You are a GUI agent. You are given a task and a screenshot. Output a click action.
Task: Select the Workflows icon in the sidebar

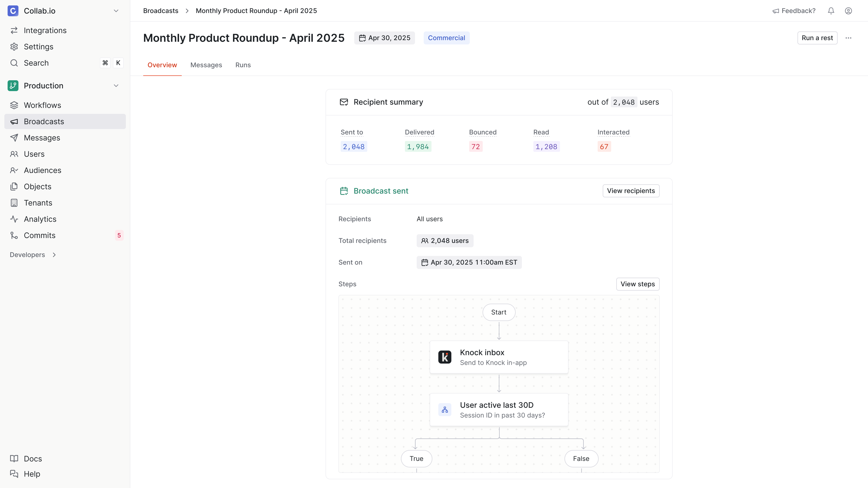tap(14, 105)
